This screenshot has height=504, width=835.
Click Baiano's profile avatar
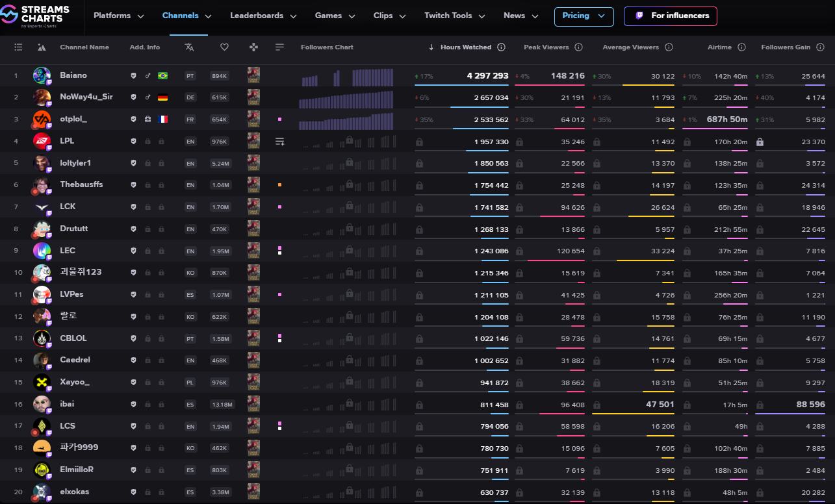[42, 75]
